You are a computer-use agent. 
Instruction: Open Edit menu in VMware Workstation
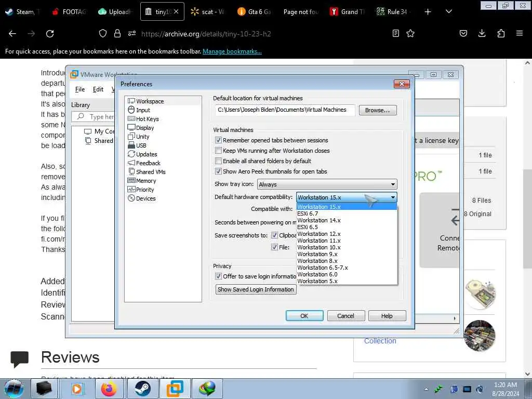[x=98, y=89]
